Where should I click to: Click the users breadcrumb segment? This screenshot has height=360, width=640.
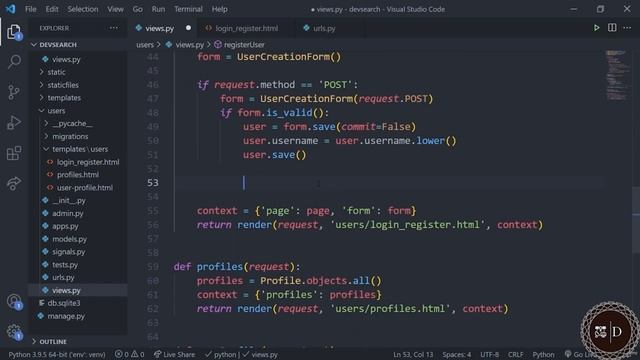point(145,44)
